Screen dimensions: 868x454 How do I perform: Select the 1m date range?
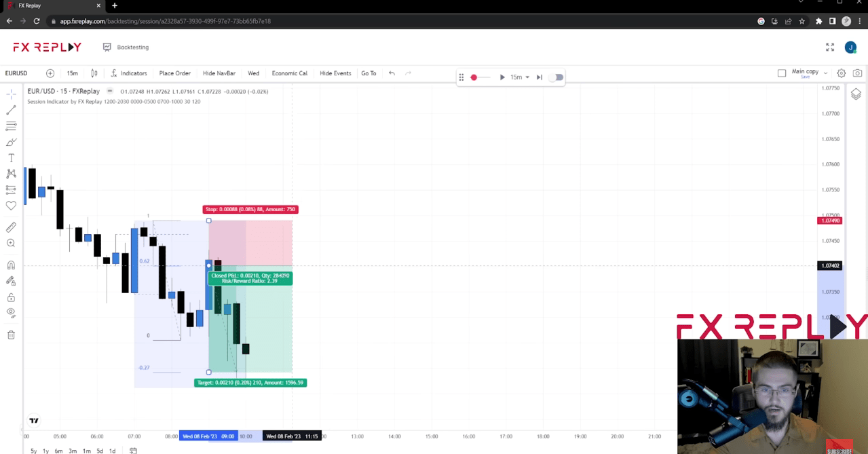[86, 451]
